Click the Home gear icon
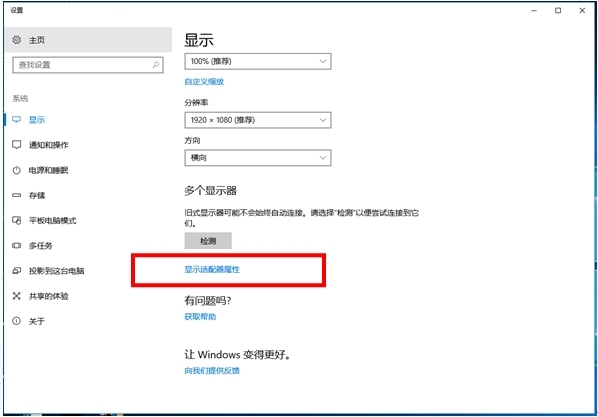Image resolution: width=598 pixels, height=417 pixels. (16, 40)
